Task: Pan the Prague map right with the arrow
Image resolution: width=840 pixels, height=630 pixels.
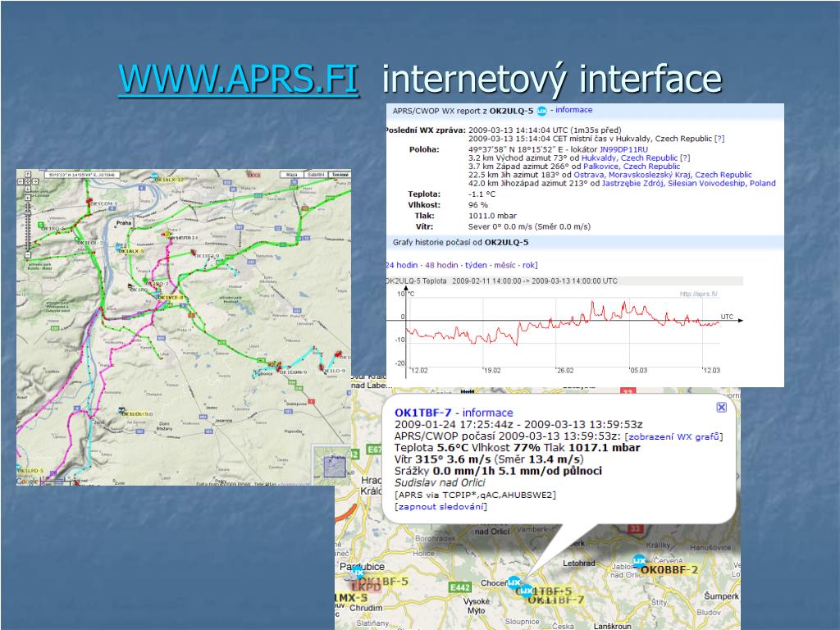Action: click(x=35, y=181)
